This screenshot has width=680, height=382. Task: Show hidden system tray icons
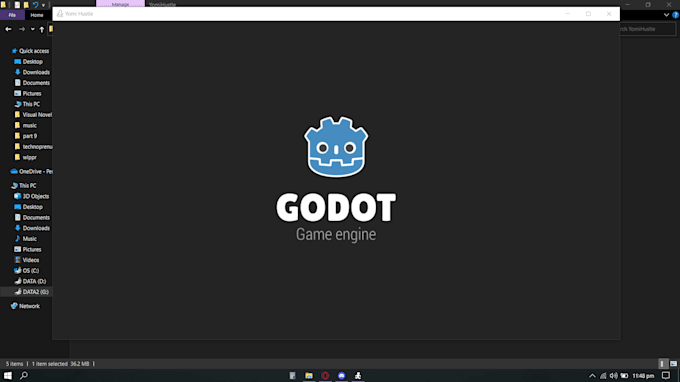point(592,375)
